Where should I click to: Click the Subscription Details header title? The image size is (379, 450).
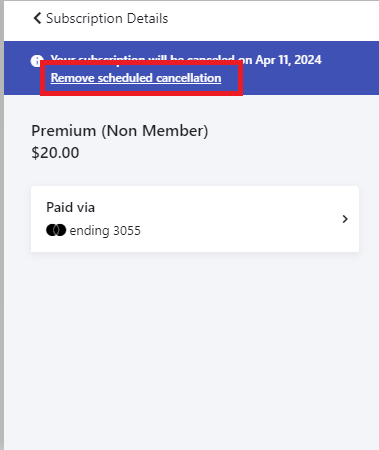point(107,18)
